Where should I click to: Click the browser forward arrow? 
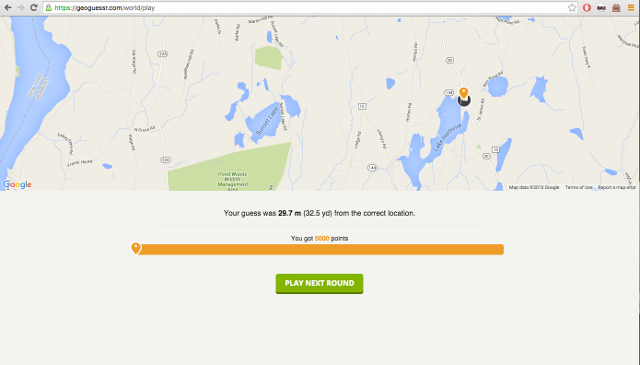21,8
